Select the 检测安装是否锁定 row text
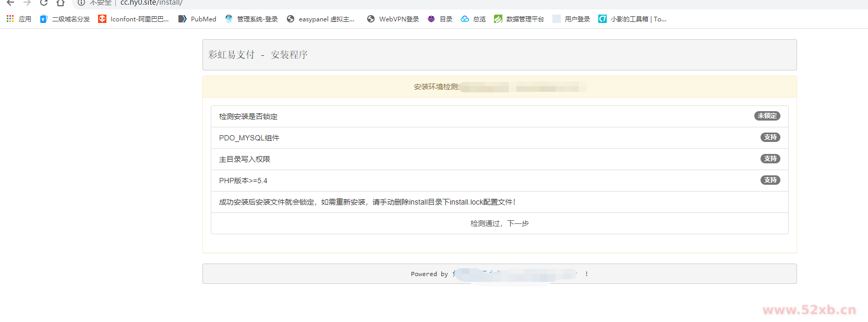This screenshot has height=322, width=868. [x=248, y=116]
